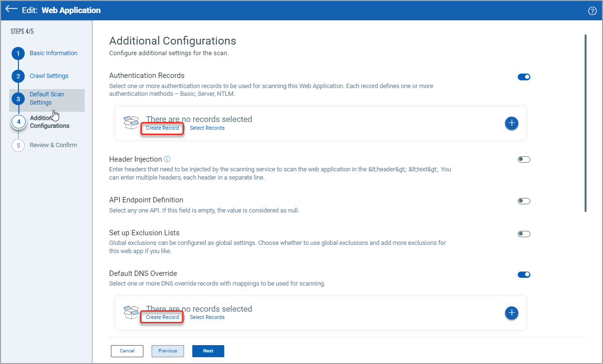Click the info icon beside Header Injection
Image resolution: width=603 pixels, height=364 pixels.
point(167,159)
